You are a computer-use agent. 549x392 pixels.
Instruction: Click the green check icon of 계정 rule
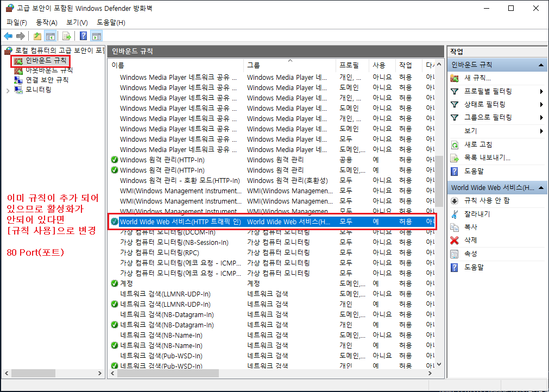pyautogui.click(x=114, y=283)
